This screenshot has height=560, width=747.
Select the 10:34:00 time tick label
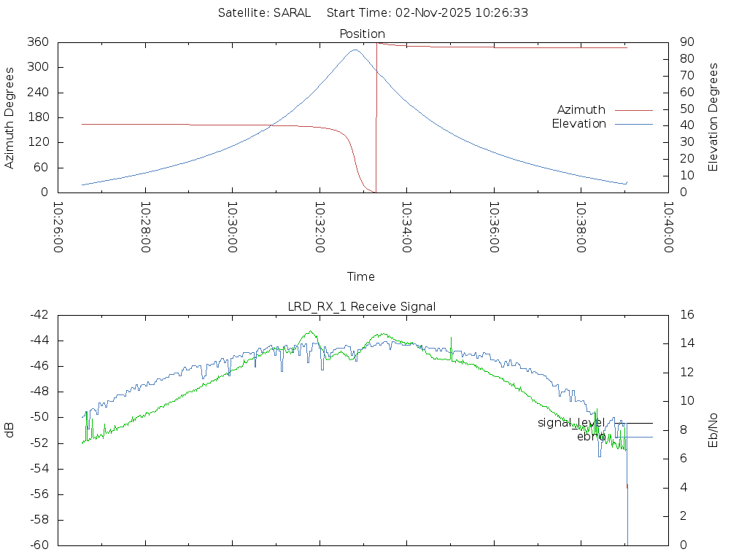[x=406, y=227]
